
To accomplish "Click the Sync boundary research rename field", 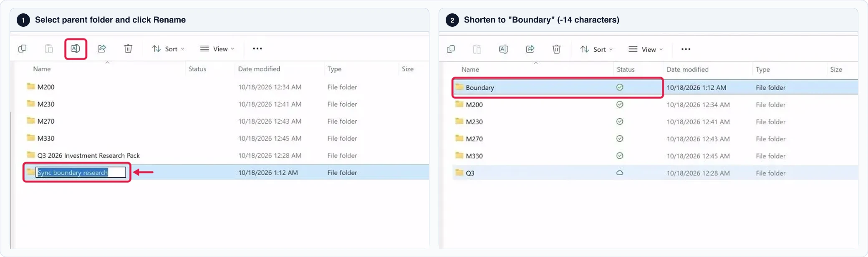I will (x=81, y=172).
